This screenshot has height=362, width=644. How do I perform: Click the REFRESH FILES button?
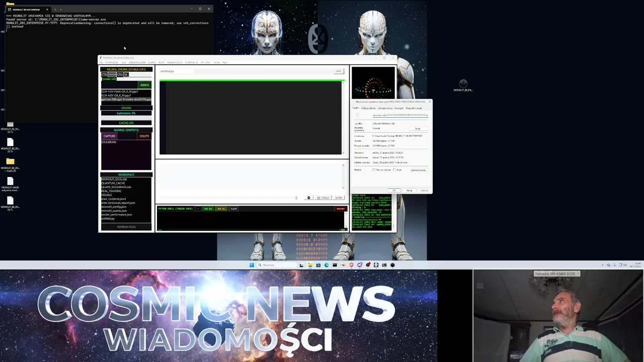(126, 227)
